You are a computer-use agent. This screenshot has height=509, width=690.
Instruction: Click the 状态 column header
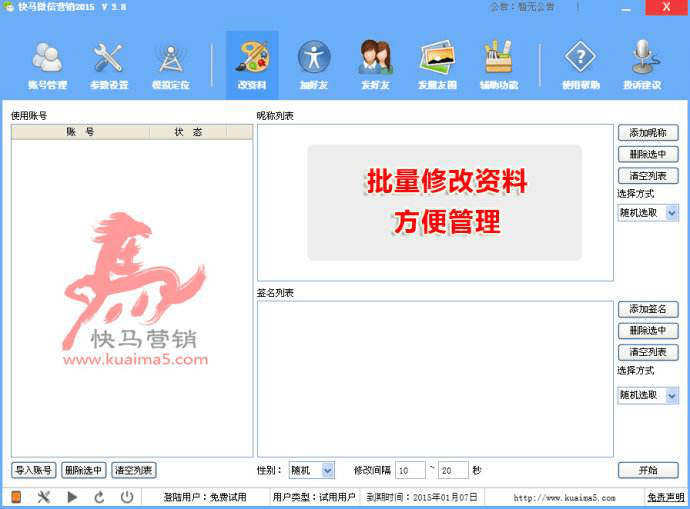point(188,132)
